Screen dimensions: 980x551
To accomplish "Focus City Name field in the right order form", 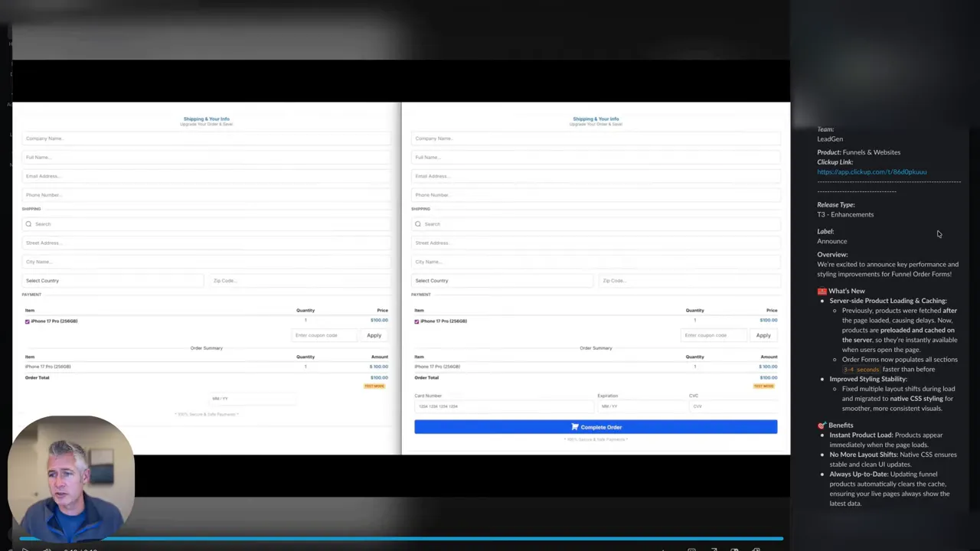I will pyautogui.click(x=596, y=262).
